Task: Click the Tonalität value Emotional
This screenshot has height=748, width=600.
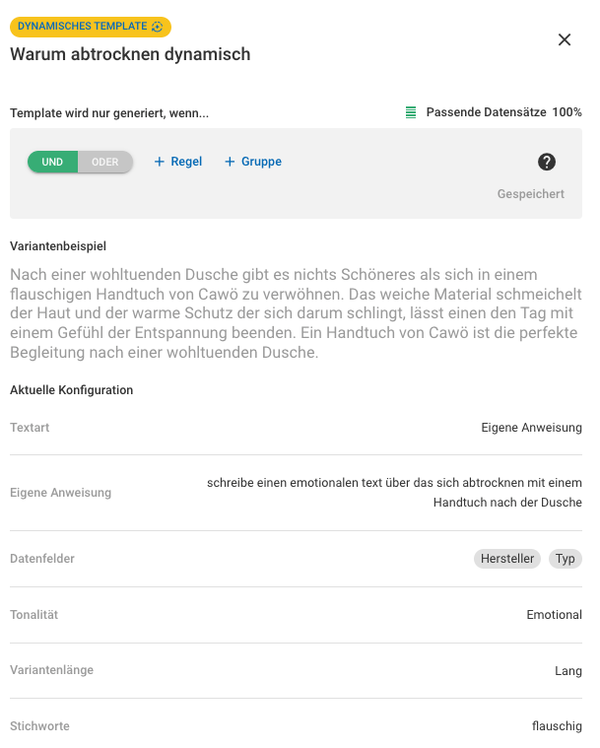Action: click(x=554, y=615)
